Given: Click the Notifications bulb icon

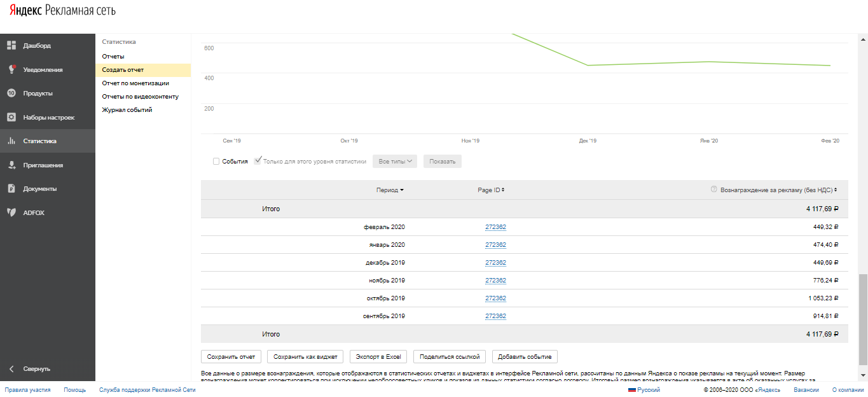Looking at the screenshot, I should (11, 69).
